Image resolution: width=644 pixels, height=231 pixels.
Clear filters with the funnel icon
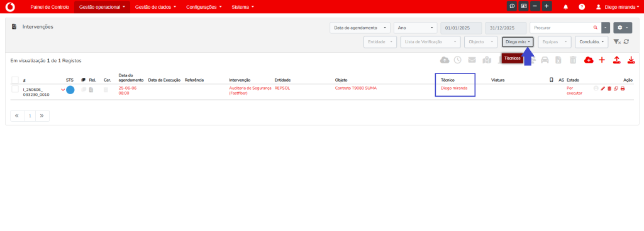tap(616, 42)
